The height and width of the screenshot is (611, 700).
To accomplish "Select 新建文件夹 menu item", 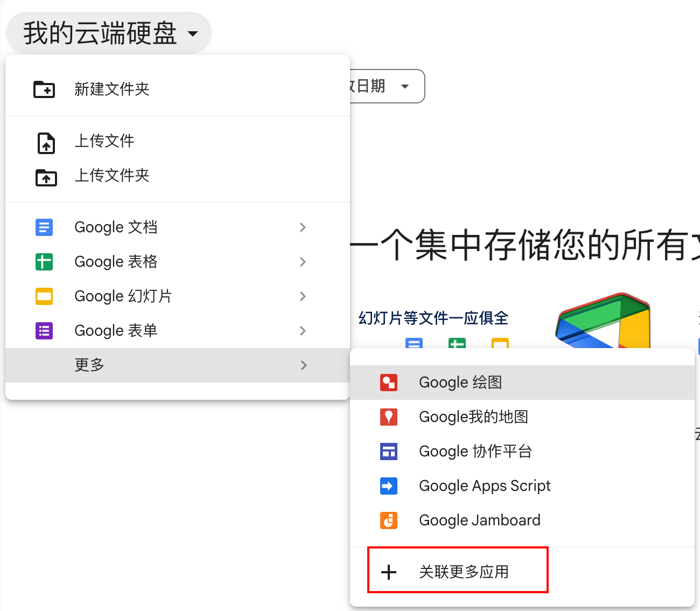I will pos(178,89).
